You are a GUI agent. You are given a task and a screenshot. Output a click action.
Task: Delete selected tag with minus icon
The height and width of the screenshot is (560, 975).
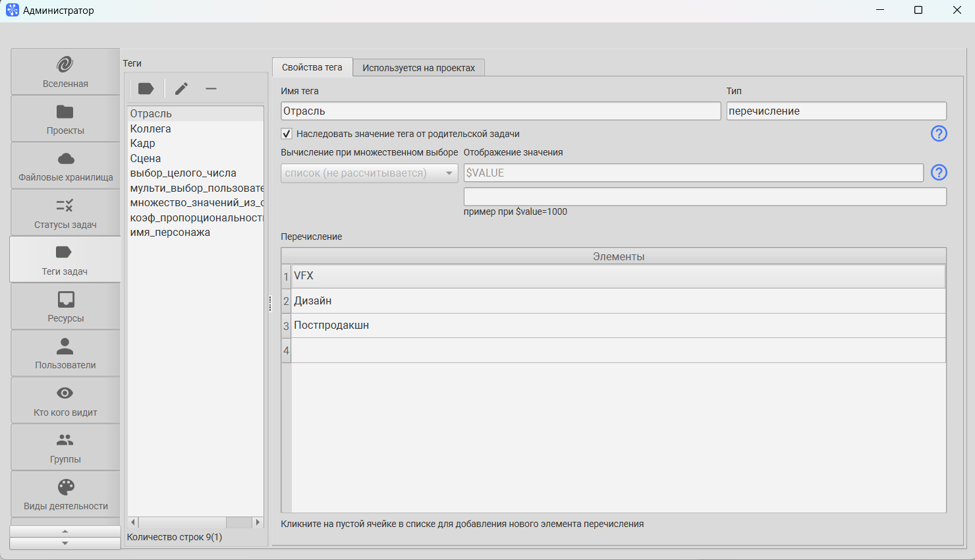(x=211, y=88)
